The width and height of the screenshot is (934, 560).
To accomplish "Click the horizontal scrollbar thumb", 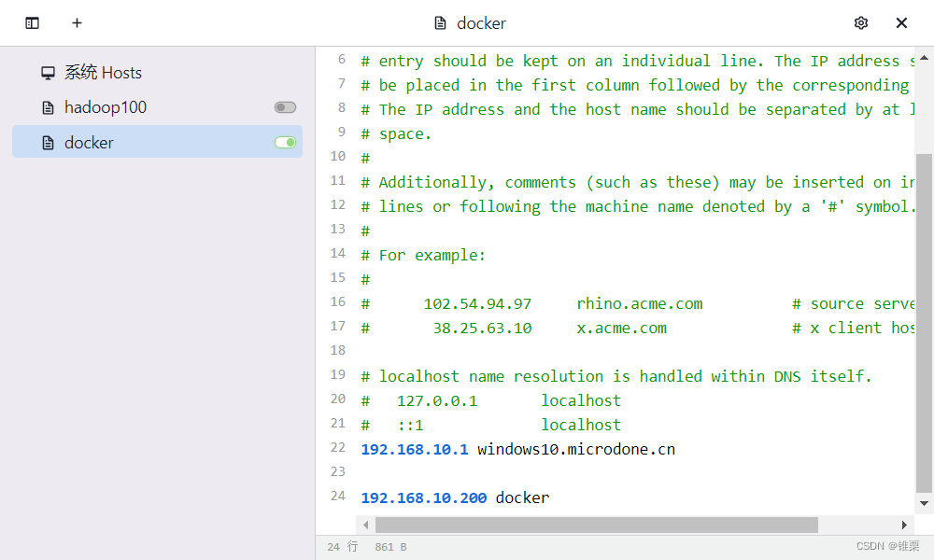I will click(x=596, y=525).
